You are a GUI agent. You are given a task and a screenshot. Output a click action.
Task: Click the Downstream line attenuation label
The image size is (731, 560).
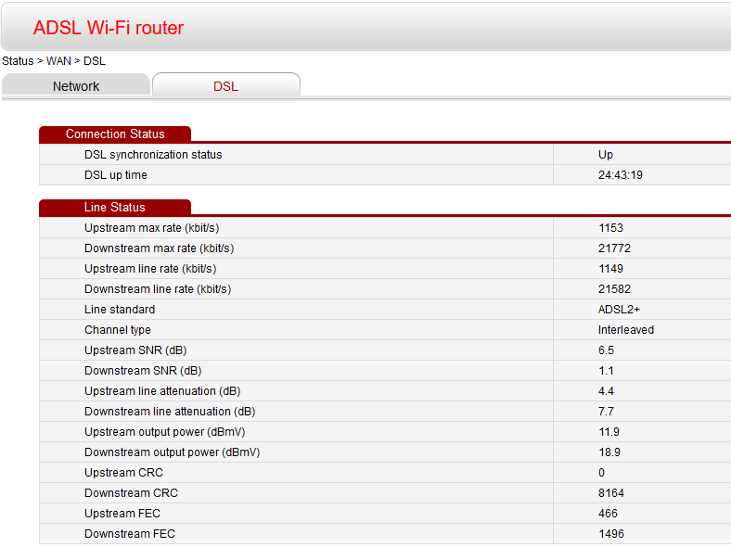pos(170,412)
